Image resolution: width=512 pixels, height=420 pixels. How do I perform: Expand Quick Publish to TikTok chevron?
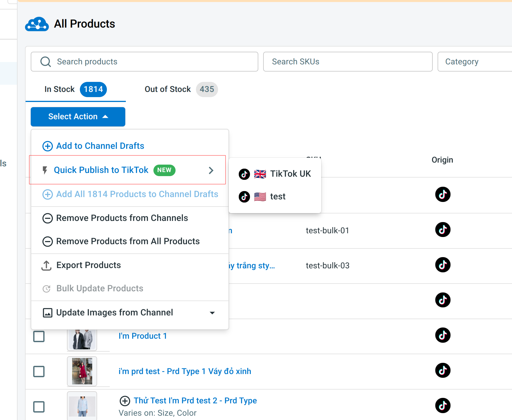(x=211, y=170)
